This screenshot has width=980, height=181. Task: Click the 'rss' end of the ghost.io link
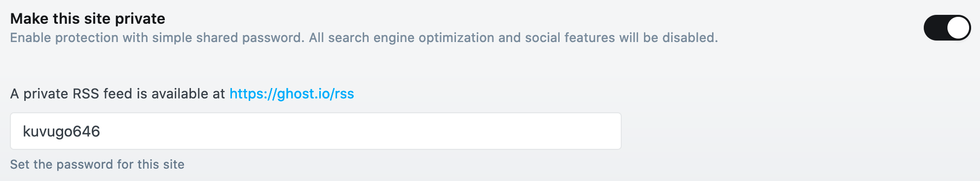(344, 94)
